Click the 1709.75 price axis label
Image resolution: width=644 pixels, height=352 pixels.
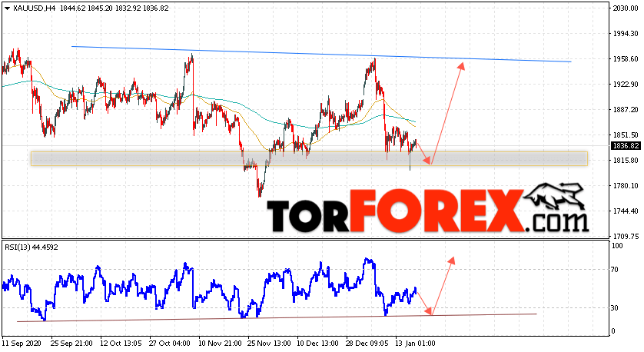(x=626, y=237)
